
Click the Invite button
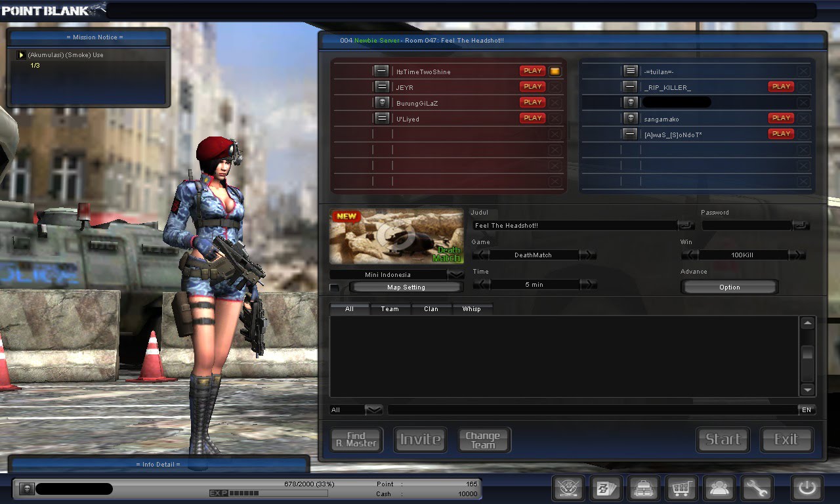tap(420, 440)
